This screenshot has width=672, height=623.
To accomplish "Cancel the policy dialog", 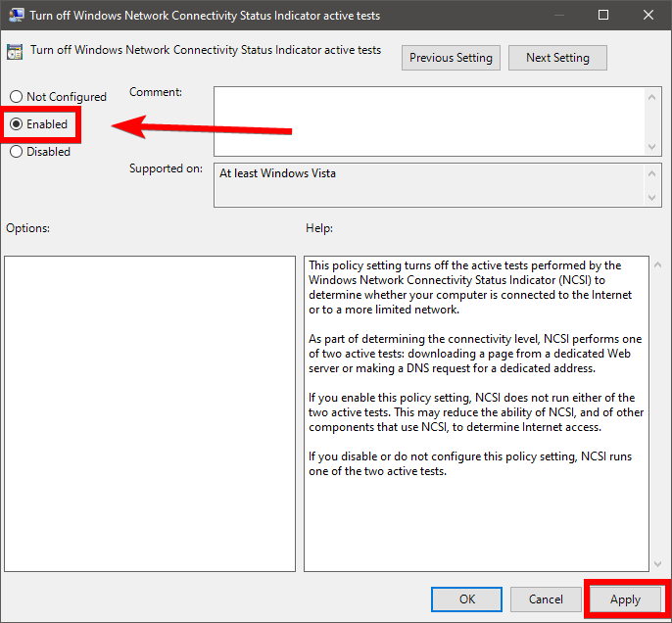I will tap(546, 599).
